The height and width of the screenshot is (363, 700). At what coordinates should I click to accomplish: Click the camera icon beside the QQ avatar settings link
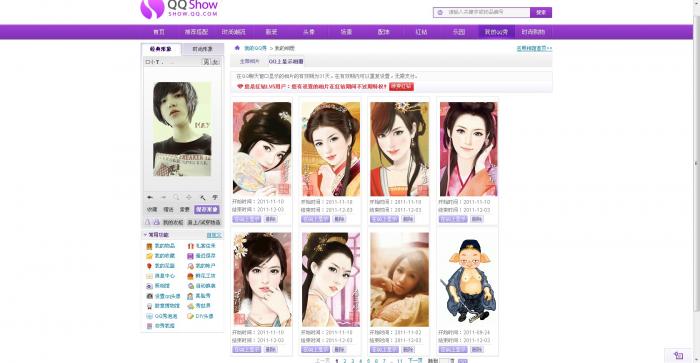pos(150,296)
